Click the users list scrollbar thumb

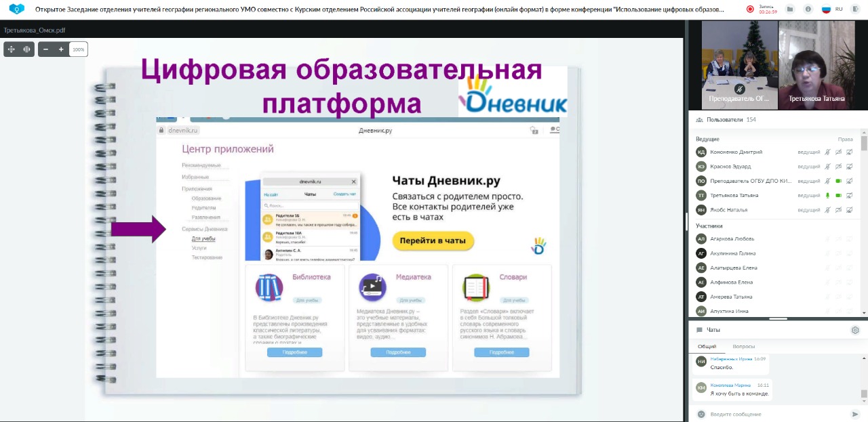(864, 144)
